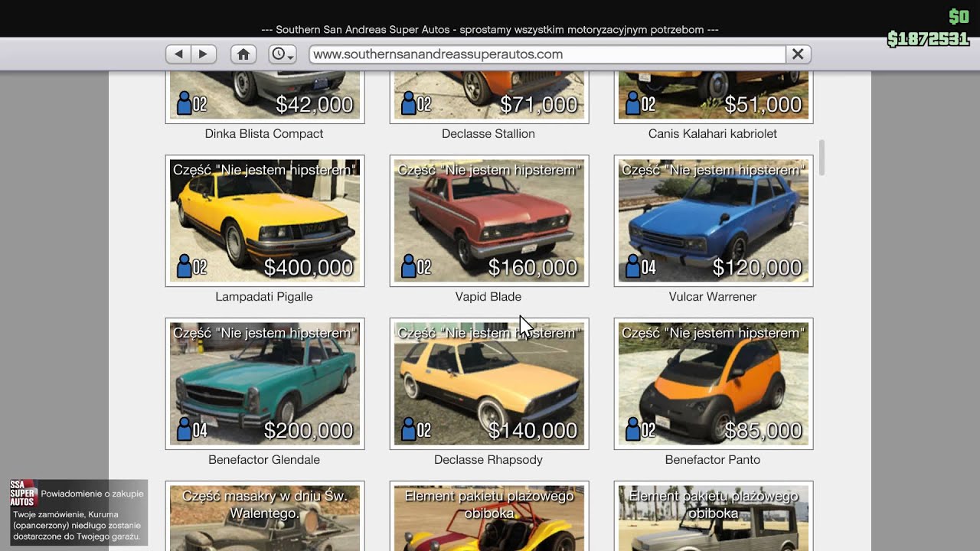
Task: Click the $120,000 price on Warrener
Action: 757,267
